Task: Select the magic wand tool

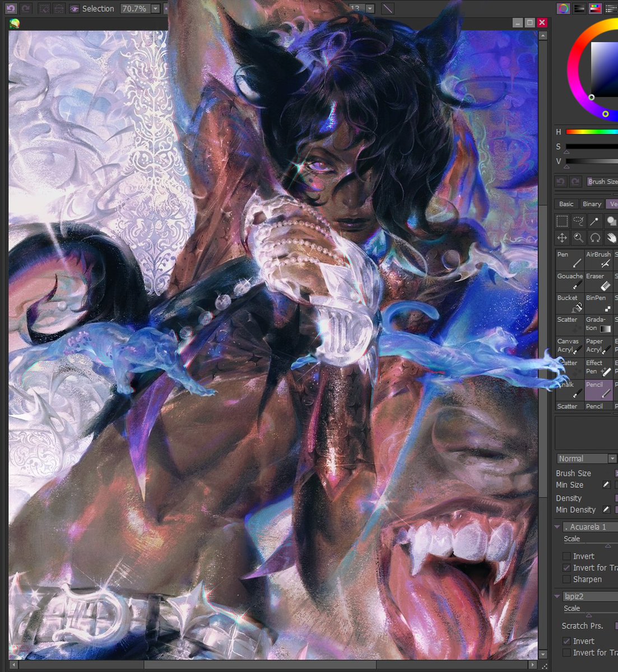Action: (594, 221)
